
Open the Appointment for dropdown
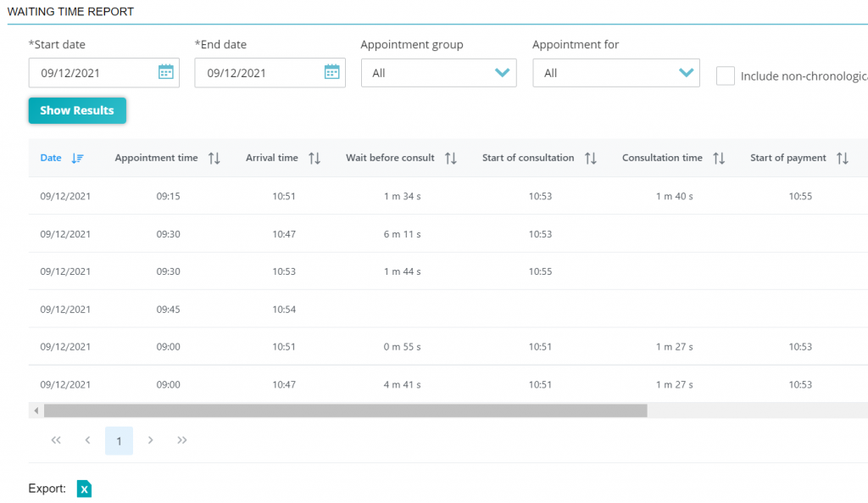(615, 73)
